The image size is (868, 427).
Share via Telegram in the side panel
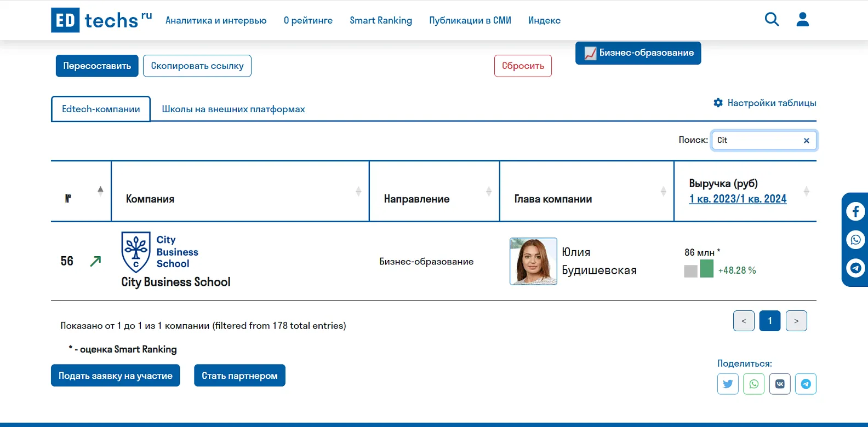pos(855,268)
